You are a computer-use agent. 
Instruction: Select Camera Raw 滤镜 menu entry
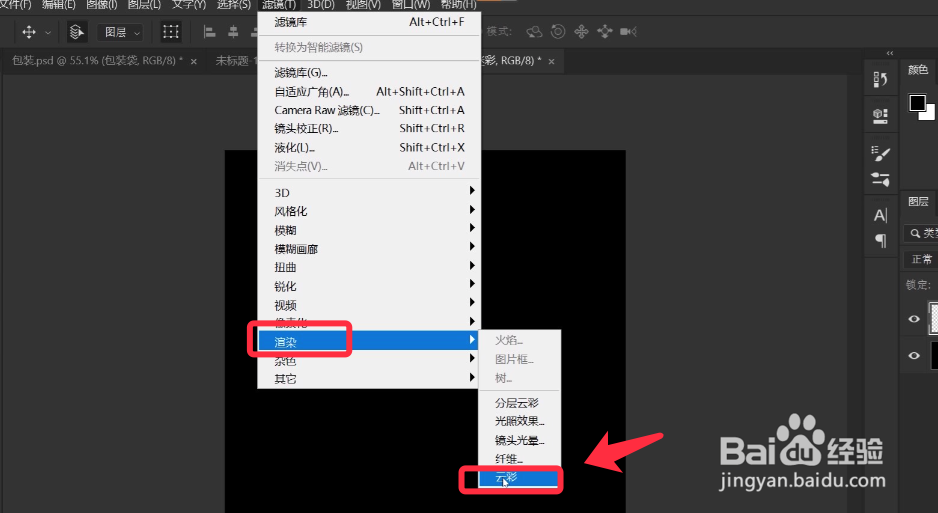368,110
